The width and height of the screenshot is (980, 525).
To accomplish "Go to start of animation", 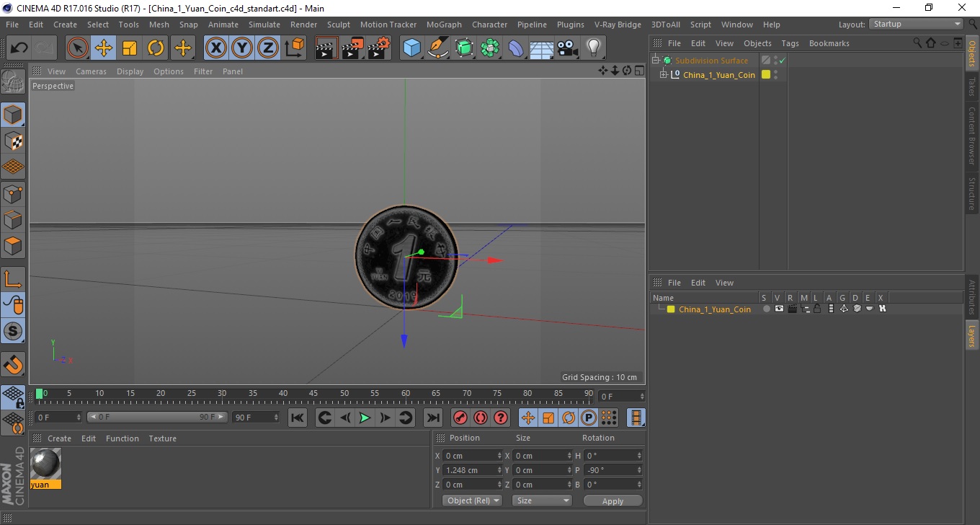I will pyautogui.click(x=298, y=418).
